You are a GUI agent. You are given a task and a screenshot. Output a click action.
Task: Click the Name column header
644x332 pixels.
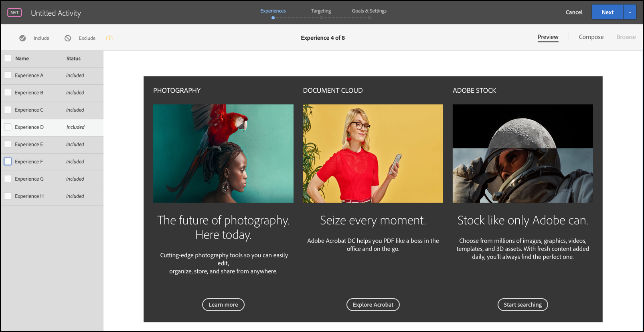click(x=22, y=58)
